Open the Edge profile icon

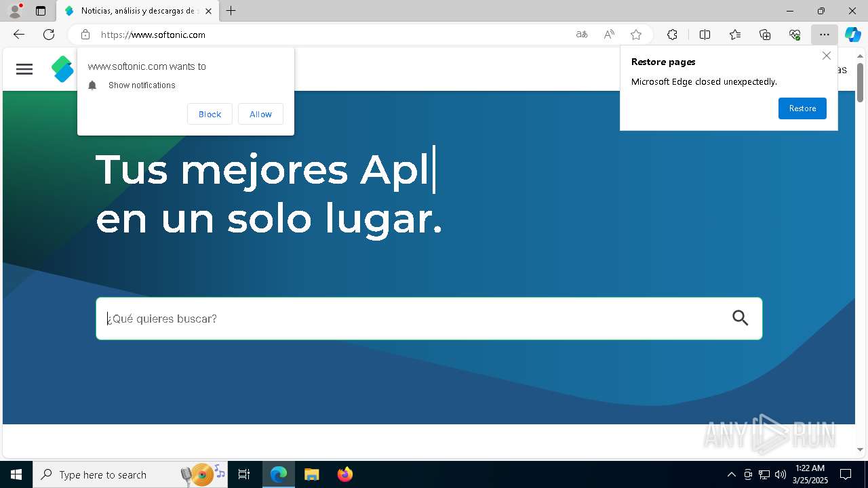click(x=14, y=11)
